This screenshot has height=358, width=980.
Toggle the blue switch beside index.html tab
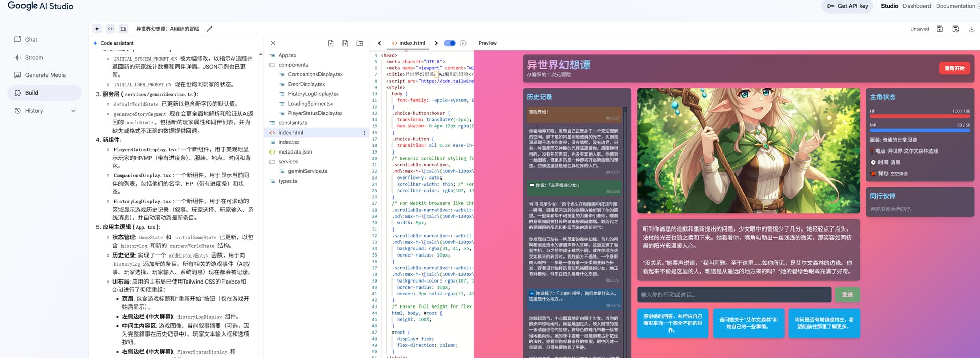pos(450,43)
